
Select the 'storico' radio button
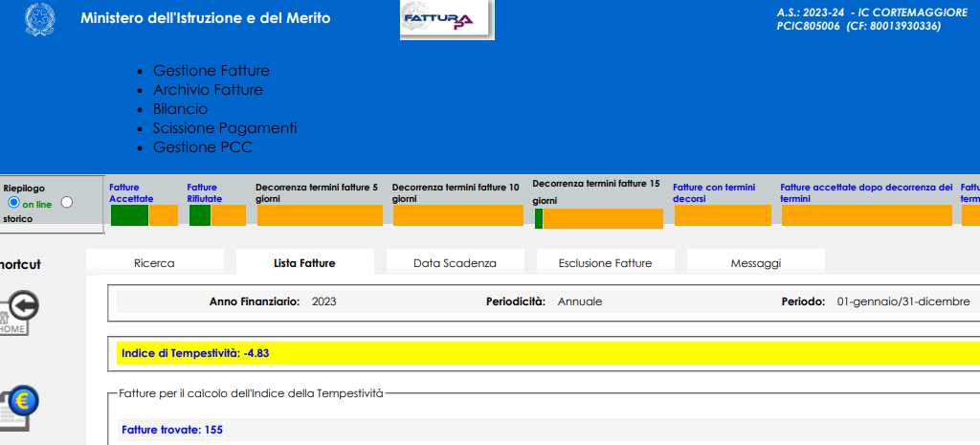point(67,203)
